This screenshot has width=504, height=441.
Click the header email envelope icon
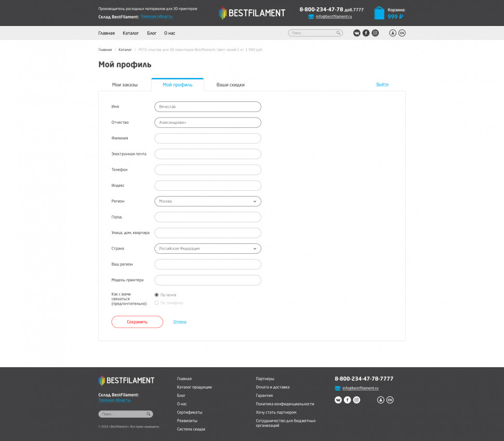311,17
